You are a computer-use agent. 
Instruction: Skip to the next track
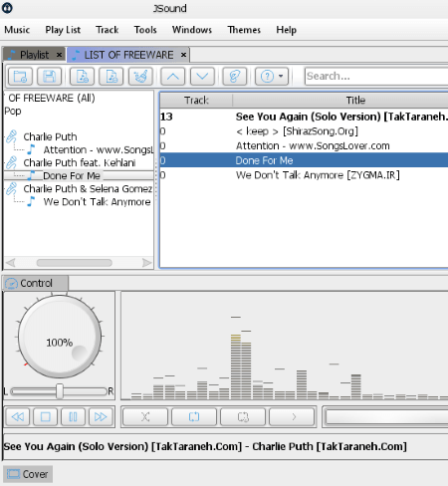[101, 416]
